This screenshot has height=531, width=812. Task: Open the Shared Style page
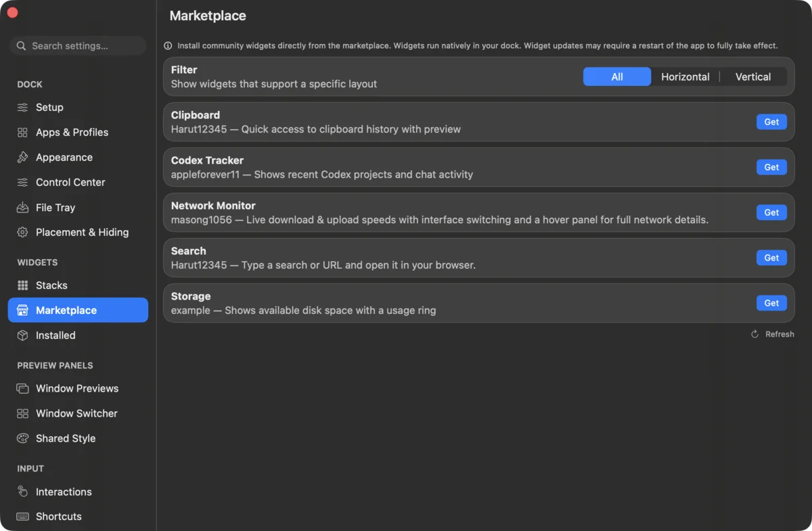pos(78,438)
